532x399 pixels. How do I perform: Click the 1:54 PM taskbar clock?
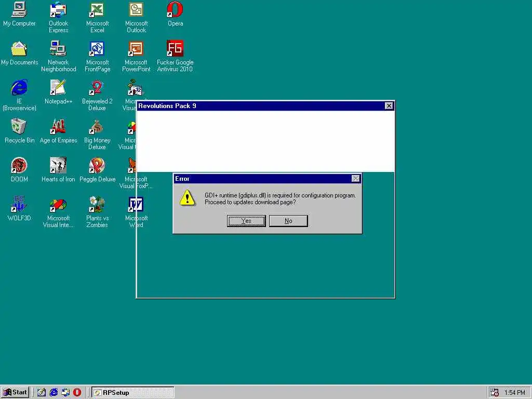click(514, 393)
